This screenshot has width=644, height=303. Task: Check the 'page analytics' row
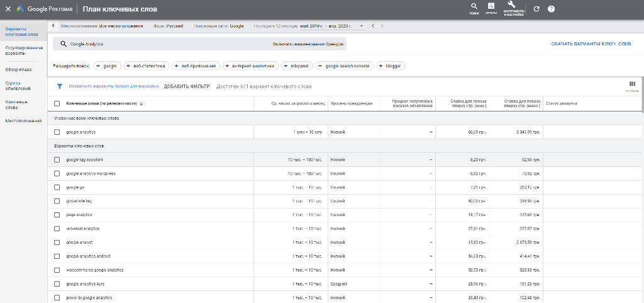[57, 215]
